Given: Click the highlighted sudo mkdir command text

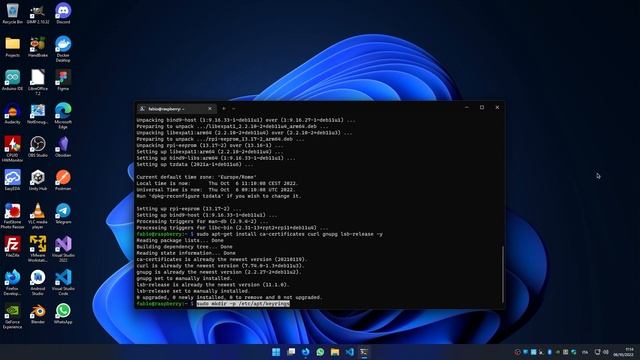Looking at the screenshot, I should [243, 304].
